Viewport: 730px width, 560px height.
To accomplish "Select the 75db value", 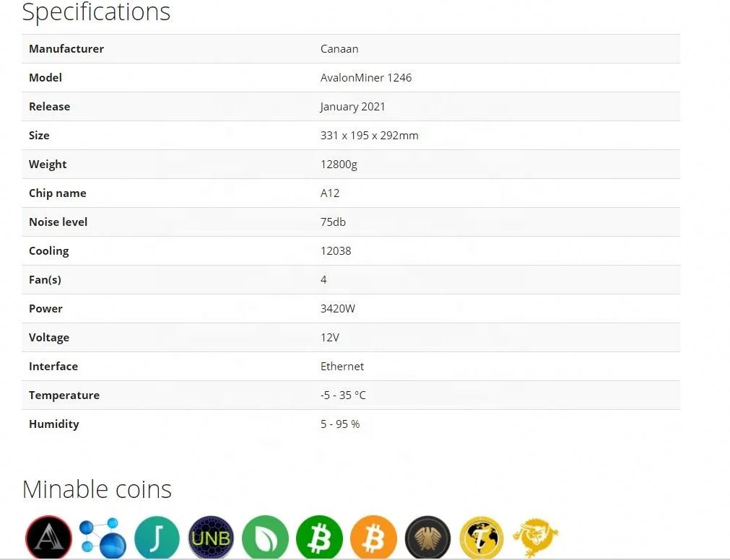I will tap(333, 222).
